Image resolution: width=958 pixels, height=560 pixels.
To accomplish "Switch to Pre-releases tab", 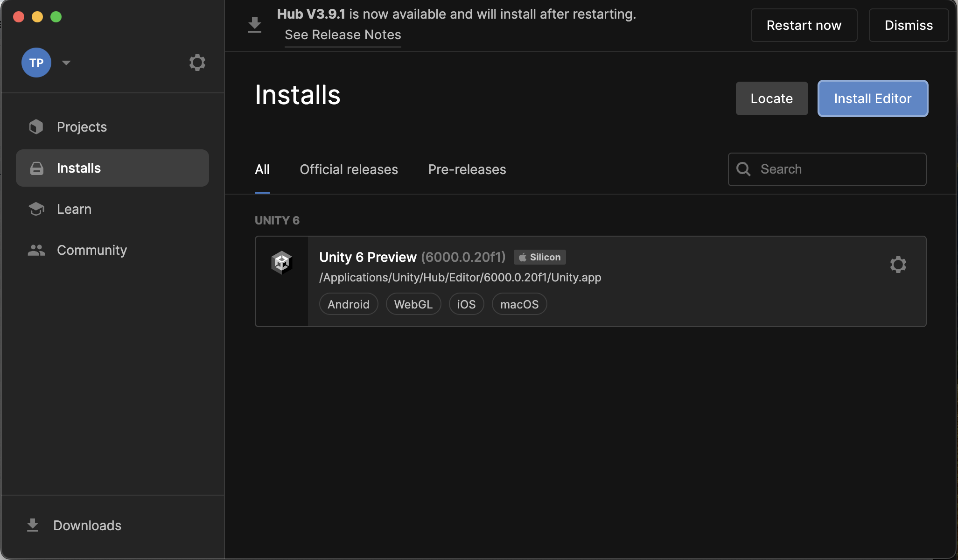I will pyautogui.click(x=467, y=169).
